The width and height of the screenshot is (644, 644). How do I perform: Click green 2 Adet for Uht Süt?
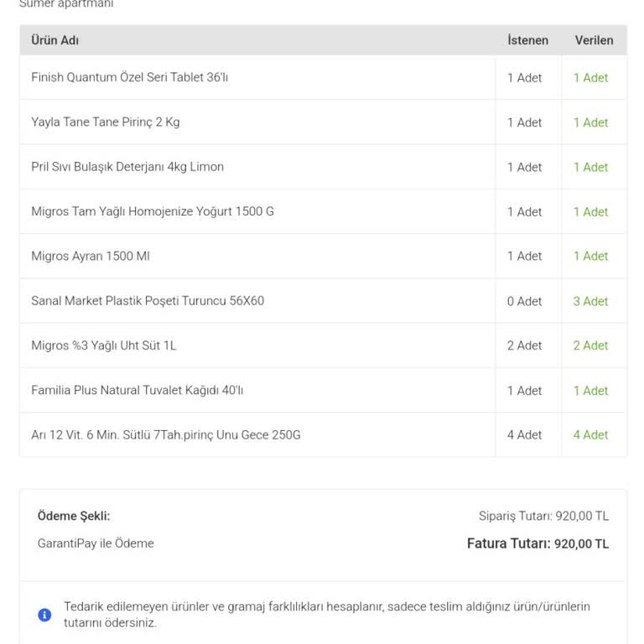[590, 345]
